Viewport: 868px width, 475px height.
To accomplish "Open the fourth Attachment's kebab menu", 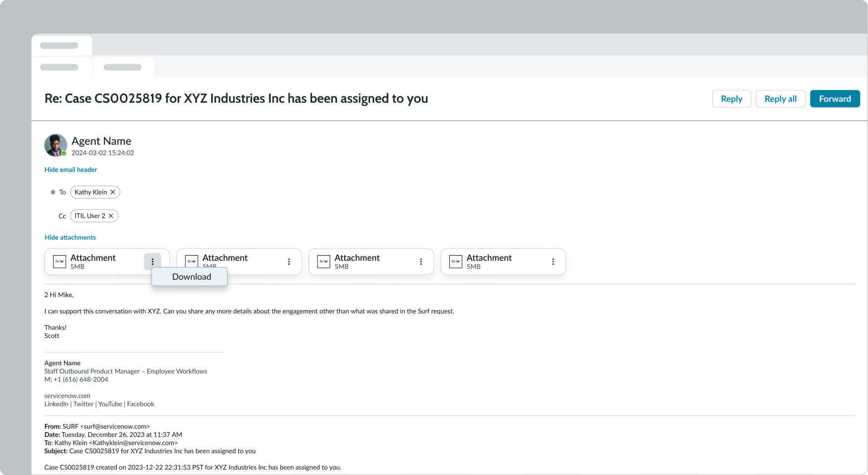I will [553, 261].
